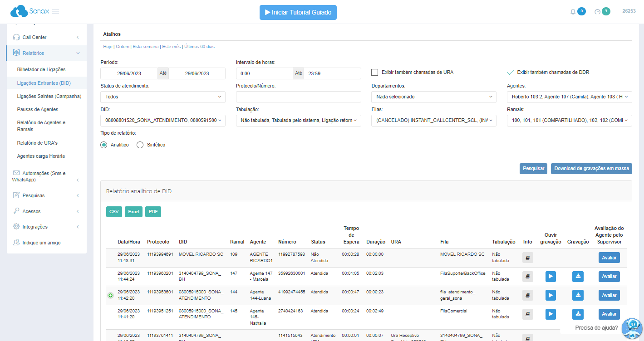Expand row with green plus icon

coord(110,296)
